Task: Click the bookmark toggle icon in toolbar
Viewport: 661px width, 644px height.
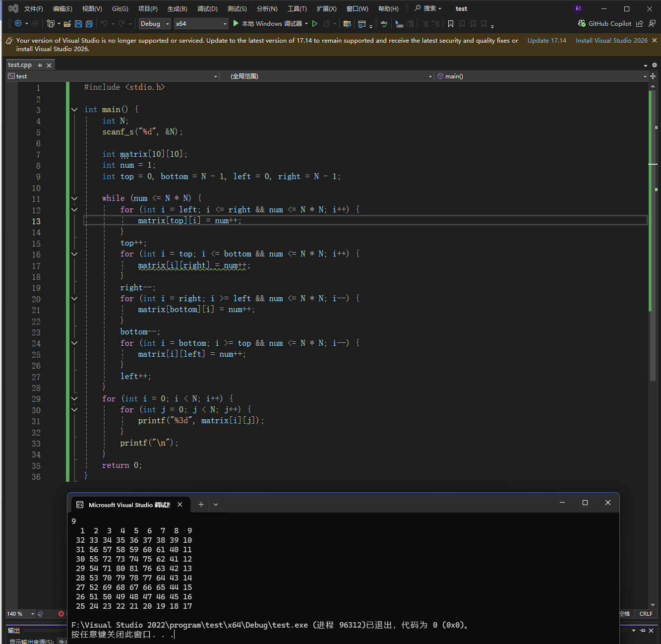Action: pos(451,24)
